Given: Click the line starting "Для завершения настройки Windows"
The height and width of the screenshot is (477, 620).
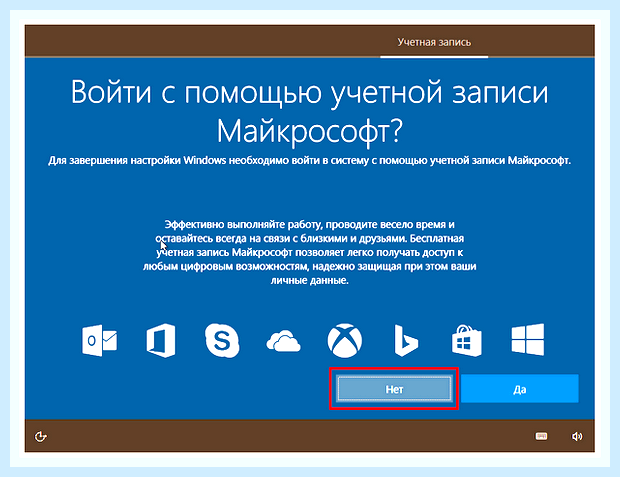Looking at the screenshot, I should 310,161.
